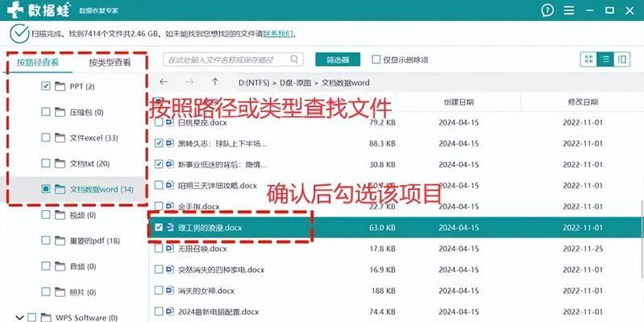This screenshot has height=322, width=644.
Task: Open the help question-mark icon in title bar
Action: pos(547,10)
